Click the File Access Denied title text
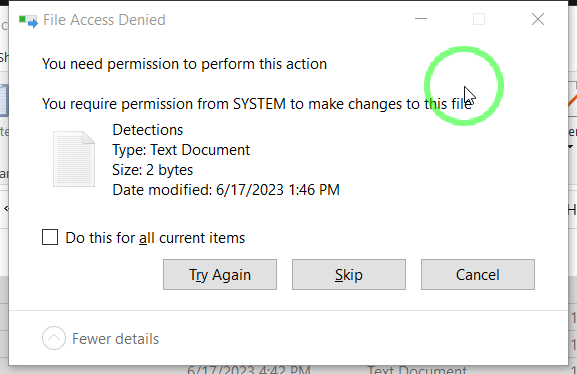 (104, 20)
